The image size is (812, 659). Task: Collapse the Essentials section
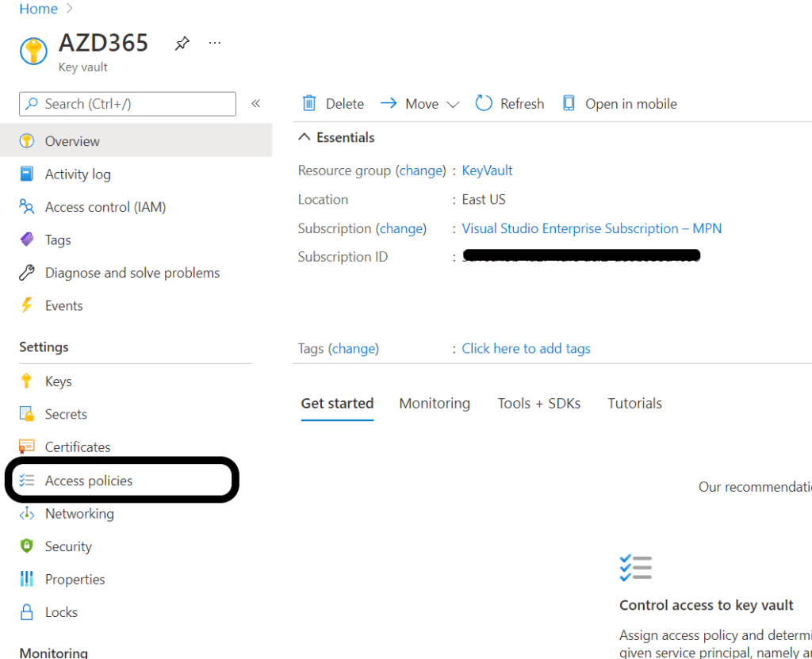pyautogui.click(x=304, y=138)
